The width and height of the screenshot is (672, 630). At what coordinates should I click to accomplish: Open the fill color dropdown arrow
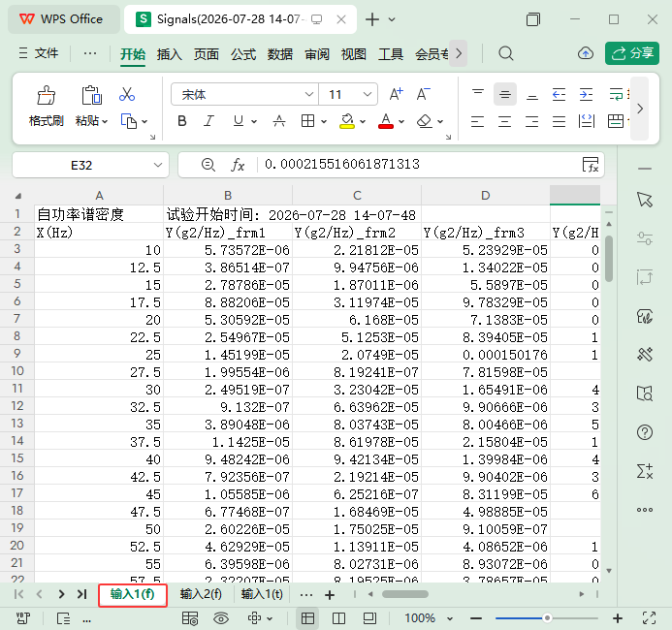coord(363,121)
